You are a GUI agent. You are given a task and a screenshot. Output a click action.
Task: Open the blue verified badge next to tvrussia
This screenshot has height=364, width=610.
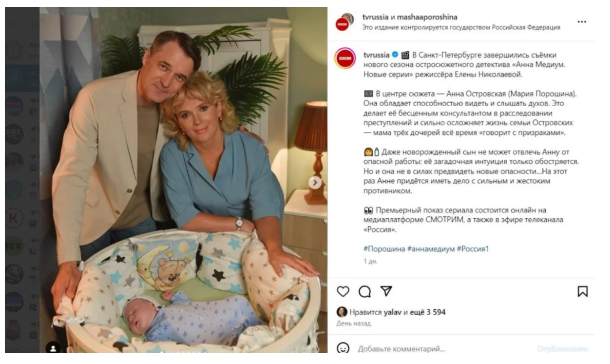pyautogui.click(x=395, y=55)
